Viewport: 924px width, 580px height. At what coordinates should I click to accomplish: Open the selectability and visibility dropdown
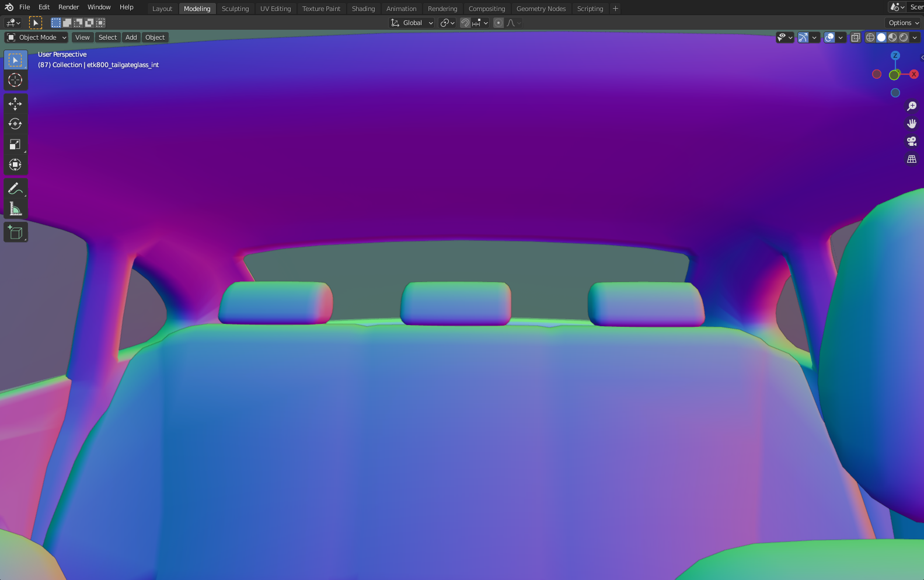(785, 37)
